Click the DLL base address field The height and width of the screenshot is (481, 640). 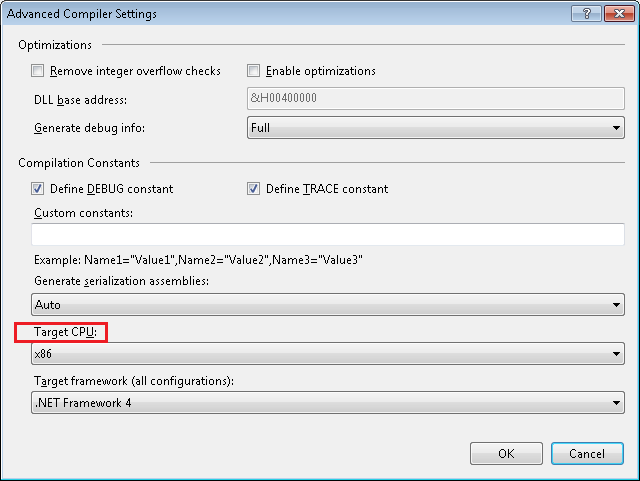[x=435, y=99]
